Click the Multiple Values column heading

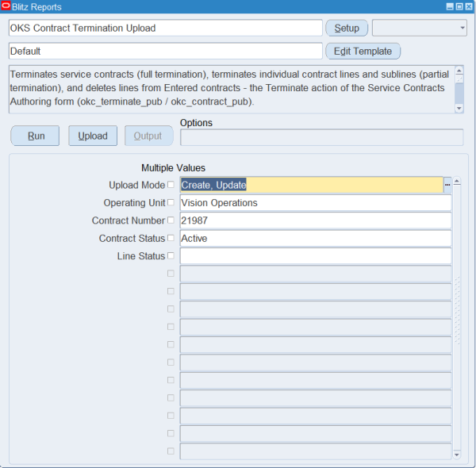pyautogui.click(x=173, y=168)
